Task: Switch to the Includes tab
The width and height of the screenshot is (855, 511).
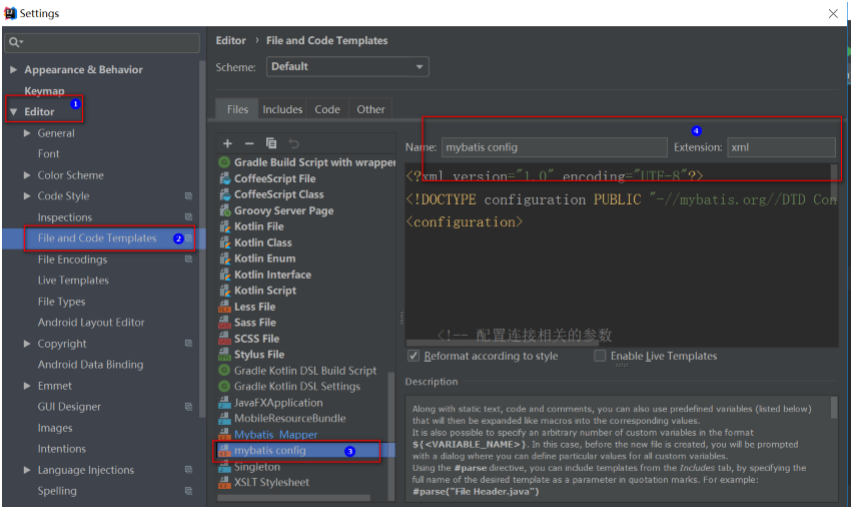Action: point(282,110)
